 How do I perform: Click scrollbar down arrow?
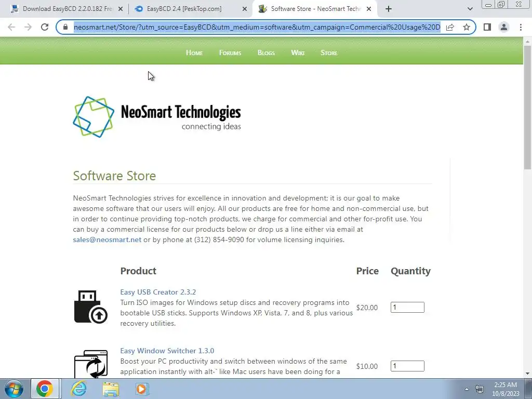[x=528, y=374]
